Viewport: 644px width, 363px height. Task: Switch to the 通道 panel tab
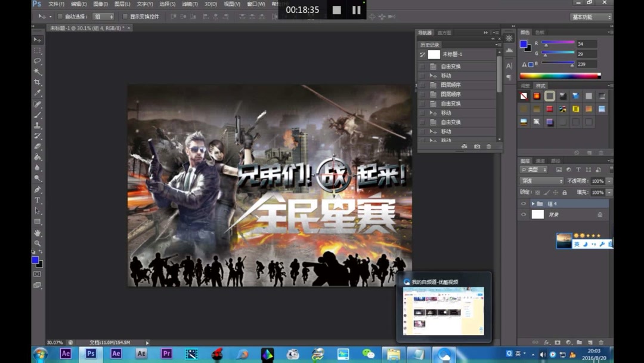538,160
